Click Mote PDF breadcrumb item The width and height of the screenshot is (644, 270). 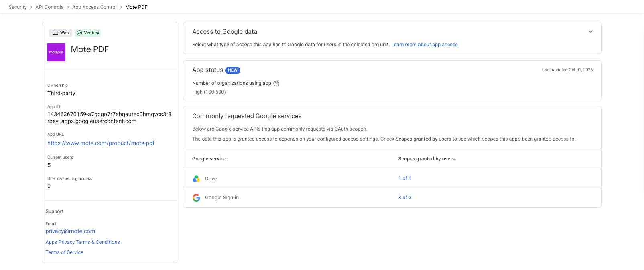[x=136, y=7]
